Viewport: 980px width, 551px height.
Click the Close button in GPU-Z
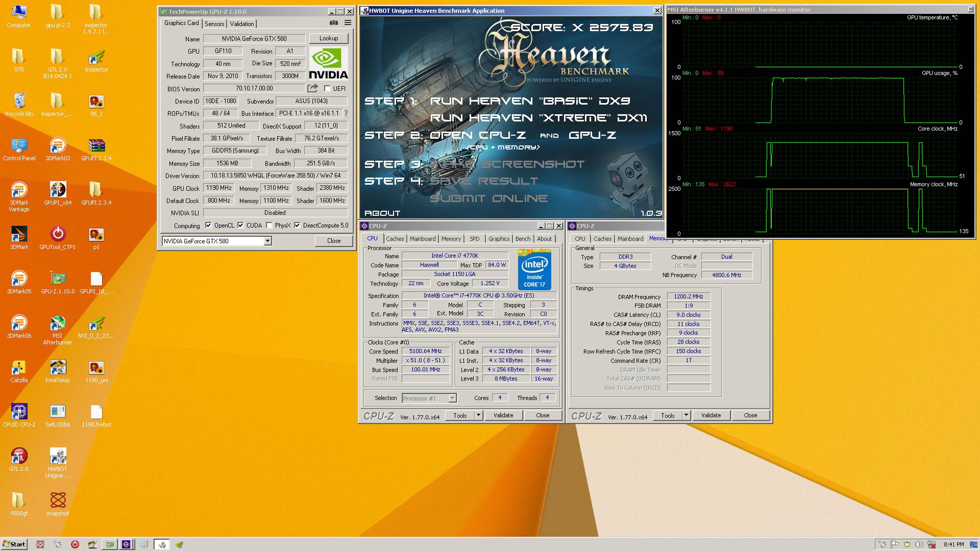(334, 241)
